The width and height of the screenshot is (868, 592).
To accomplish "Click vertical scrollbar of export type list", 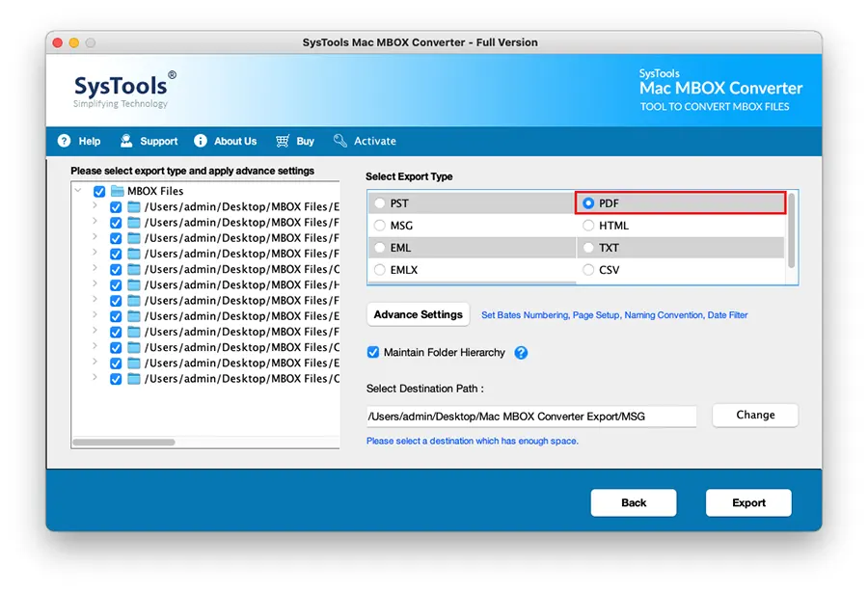I will click(792, 230).
